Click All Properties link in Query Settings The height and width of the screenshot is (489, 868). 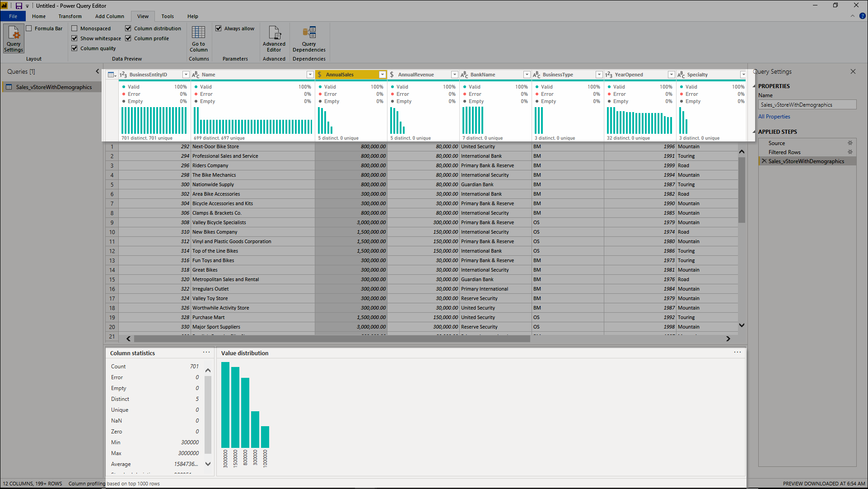pos(774,116)
